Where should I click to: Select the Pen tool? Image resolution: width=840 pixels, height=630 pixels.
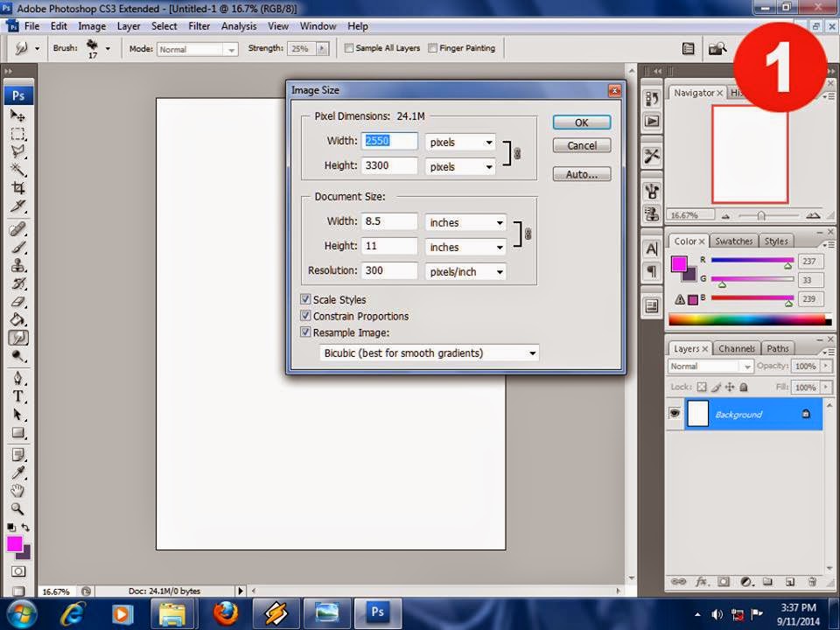[x=17, y=379]
